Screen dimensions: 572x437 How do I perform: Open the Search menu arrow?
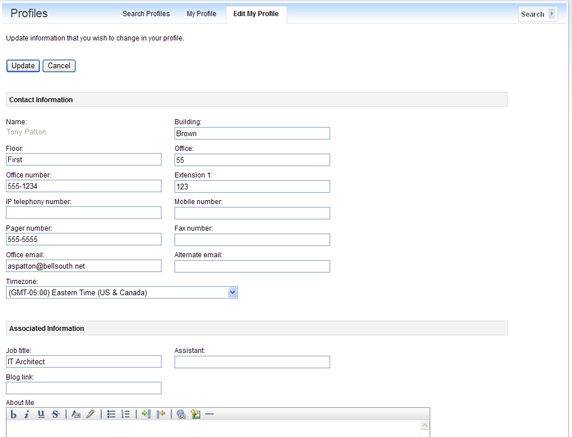coord(552,14)
